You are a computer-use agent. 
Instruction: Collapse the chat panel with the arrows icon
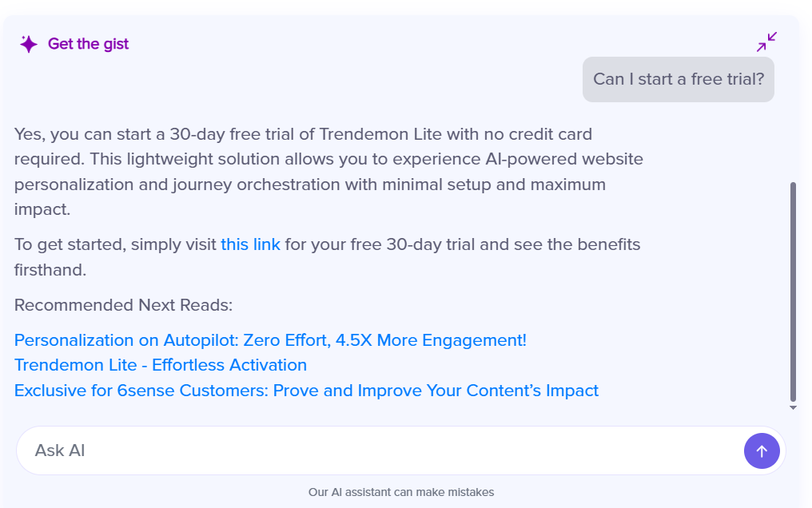tap(766, 42)
